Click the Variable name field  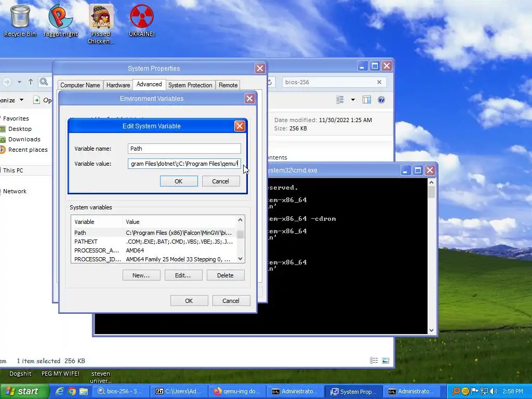184,149
